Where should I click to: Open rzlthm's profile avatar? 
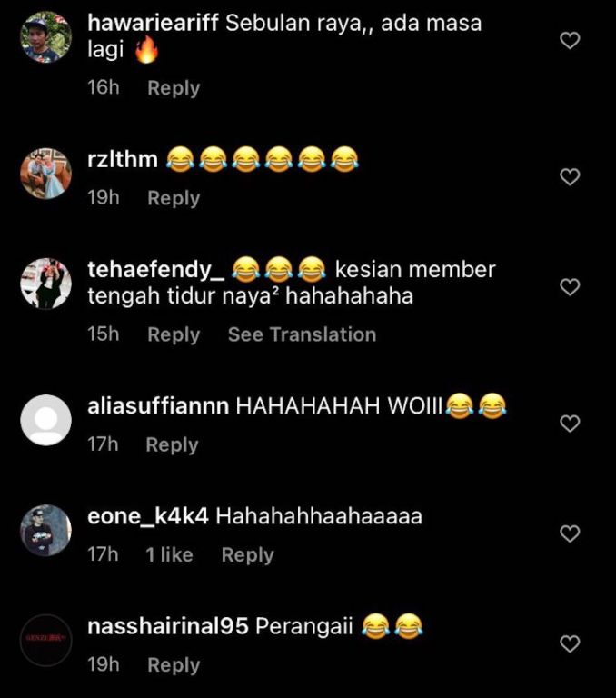tap(45, 174)
